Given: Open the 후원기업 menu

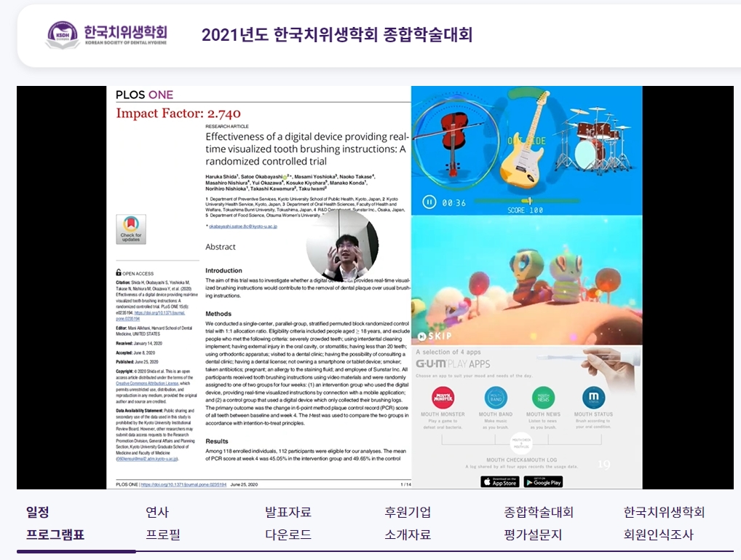Looking at the screenshot, I should pos(408,512).
